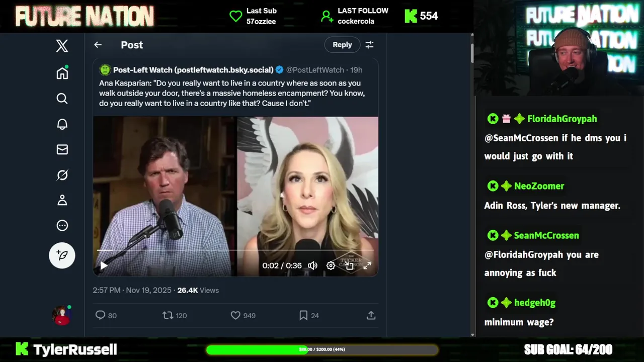The image size is (644, 362).
Task: Mute the video volume icon
Action: (312, 265)
